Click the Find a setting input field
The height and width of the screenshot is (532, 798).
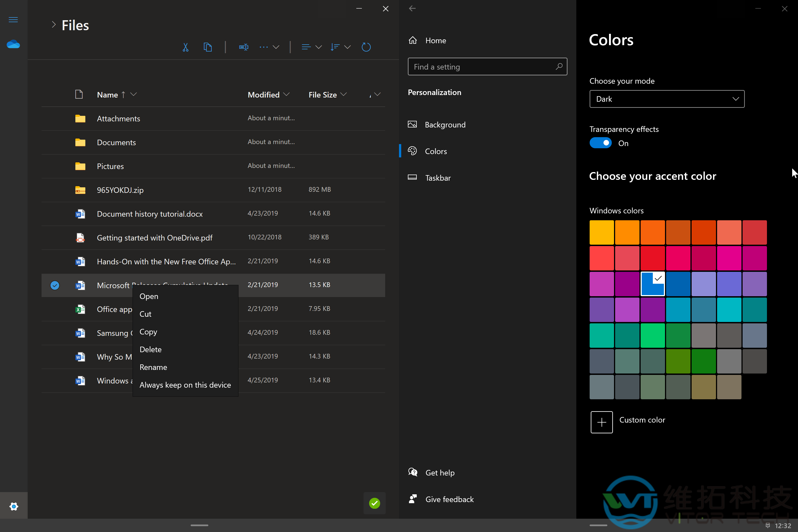pyautogui.click(x=487, y=66)
